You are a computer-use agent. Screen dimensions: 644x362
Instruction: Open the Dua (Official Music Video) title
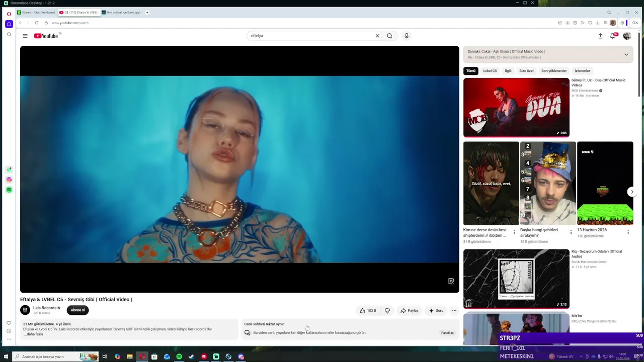coord(599,82)
